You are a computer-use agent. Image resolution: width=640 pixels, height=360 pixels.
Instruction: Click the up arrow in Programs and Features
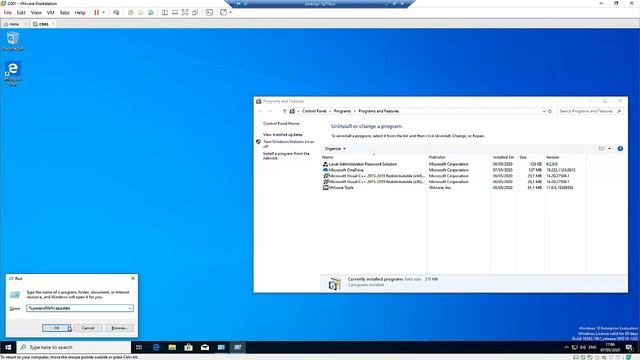(x=284, y=111)
